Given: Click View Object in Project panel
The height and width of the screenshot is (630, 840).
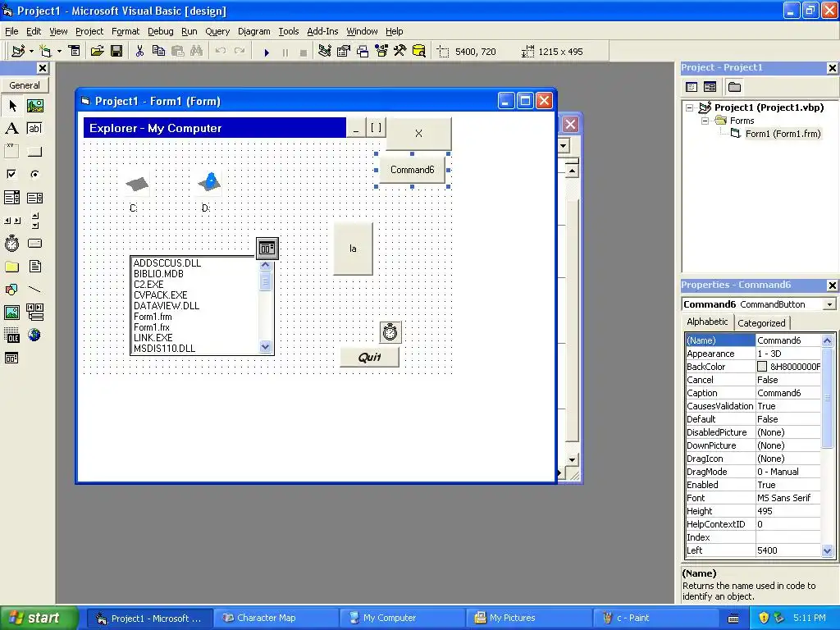Looking at the screenshot, I should (x=710, y=87).
